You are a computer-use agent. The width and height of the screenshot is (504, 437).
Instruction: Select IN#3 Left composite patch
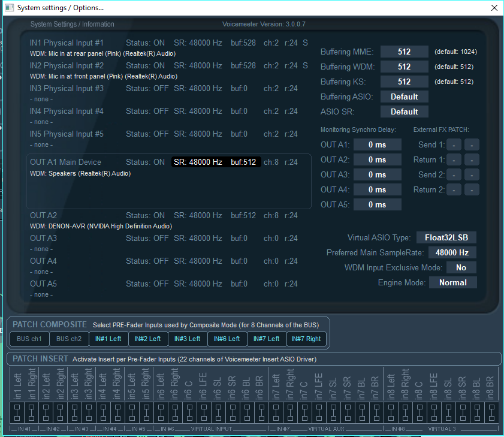188,339
